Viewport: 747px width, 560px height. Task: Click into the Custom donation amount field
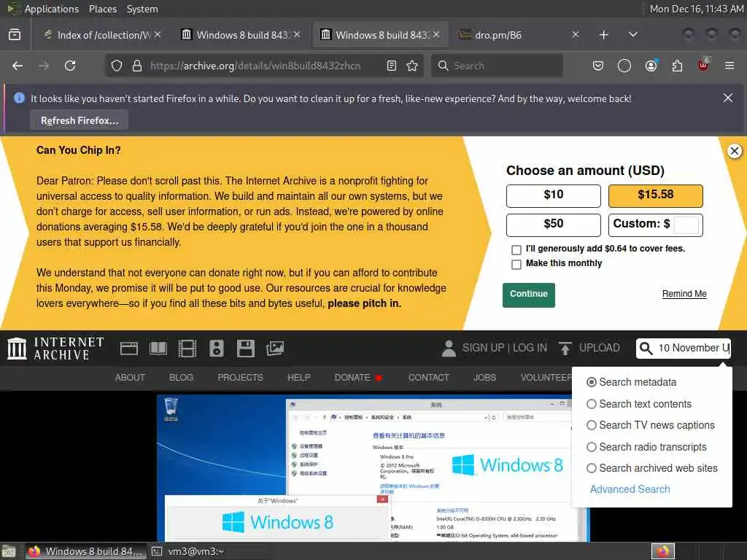click(686, 225)
